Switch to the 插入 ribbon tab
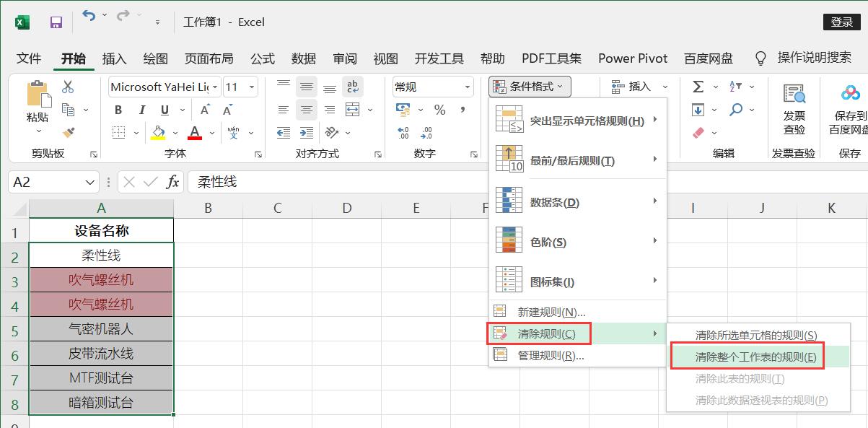The height and width of the screenshot is (428, 868). coord(114,58)
